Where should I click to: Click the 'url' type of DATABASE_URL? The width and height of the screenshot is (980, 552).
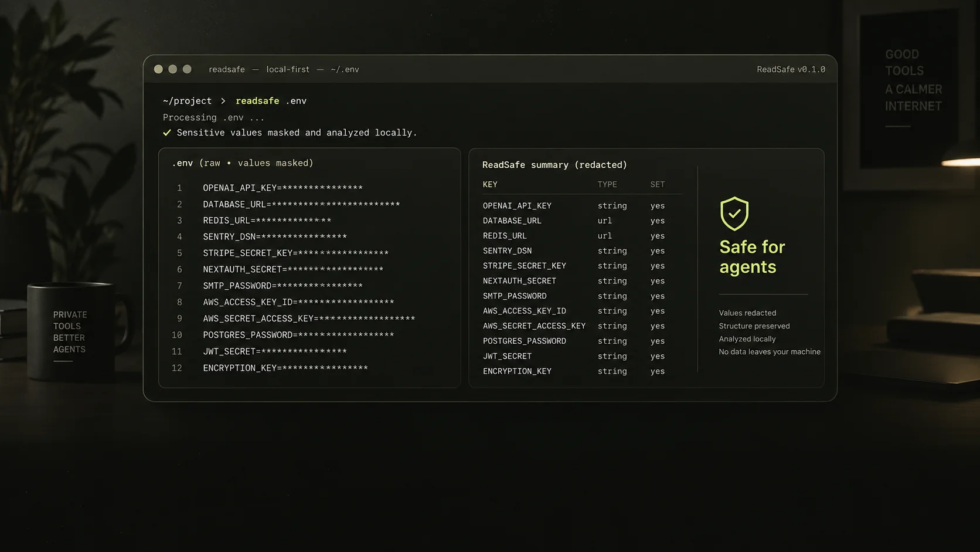(x=605, y=221)
